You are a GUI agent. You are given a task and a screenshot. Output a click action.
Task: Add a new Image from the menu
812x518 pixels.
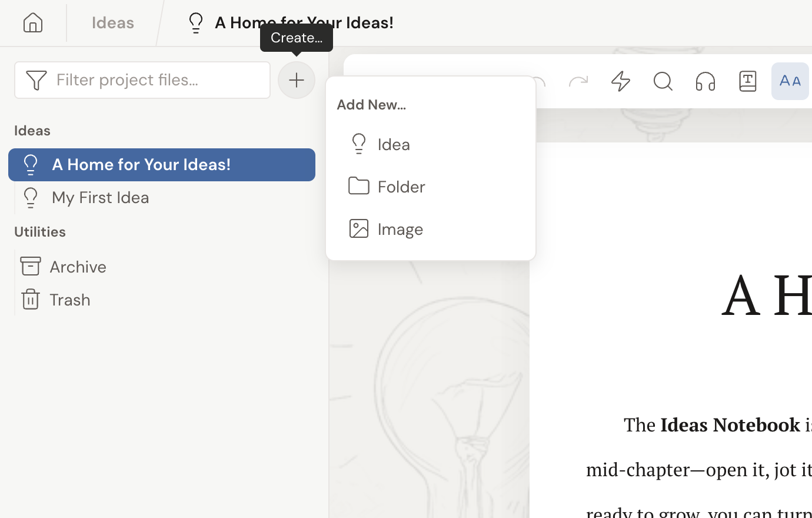click(431, 229)
